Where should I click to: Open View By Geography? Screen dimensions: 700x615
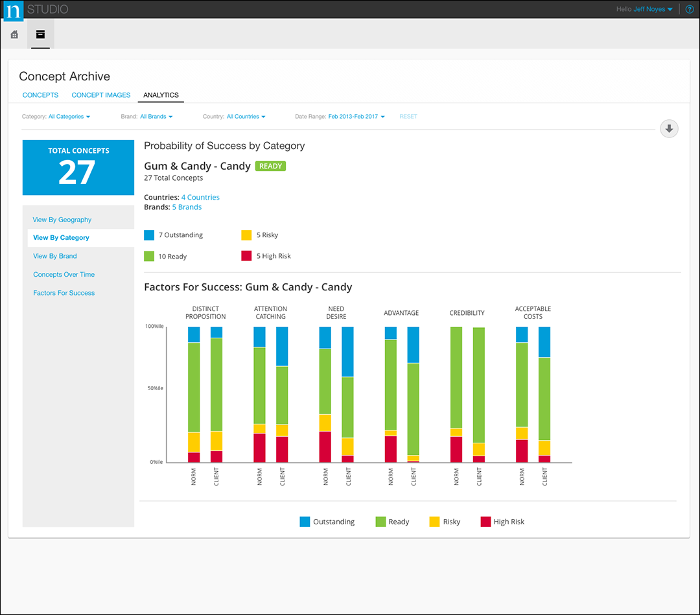click(62, 220)
